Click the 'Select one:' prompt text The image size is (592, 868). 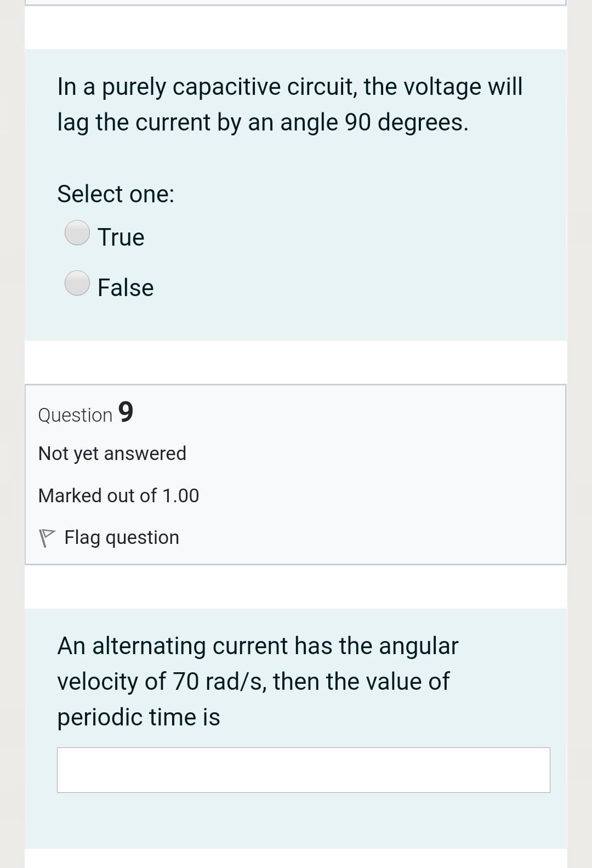116,194
